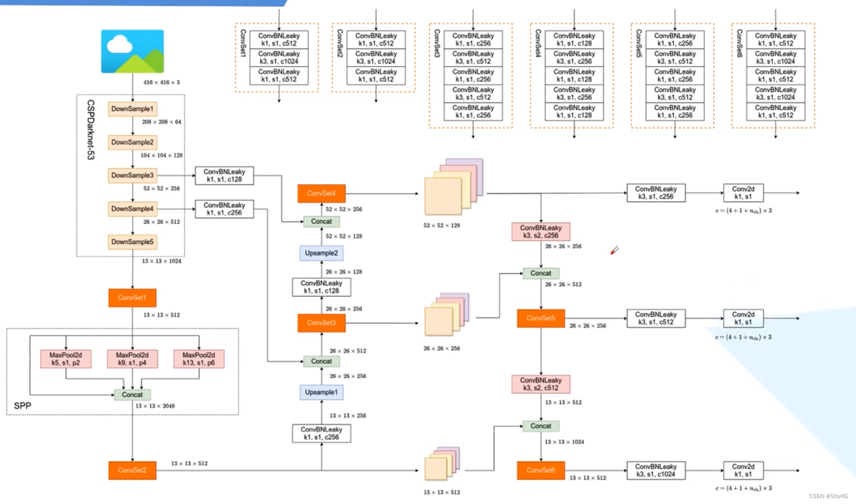Viewport: 856px width, 504px height.
Task: Select the MaxPool2d k5, s1, p2 block
Action: 66,359
